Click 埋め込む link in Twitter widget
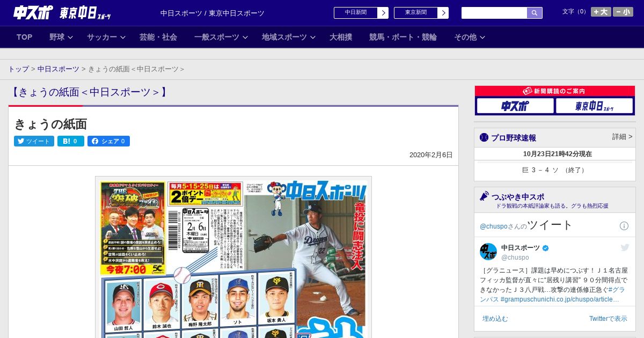Viewport: 644px width, 338px height. point(495,319)
